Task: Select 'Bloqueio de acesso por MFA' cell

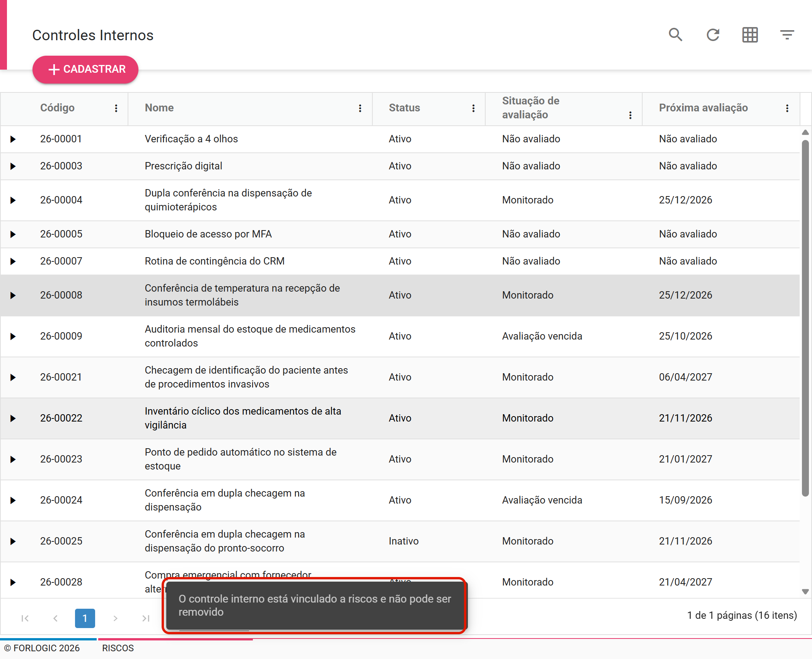Action: [250, 234]
